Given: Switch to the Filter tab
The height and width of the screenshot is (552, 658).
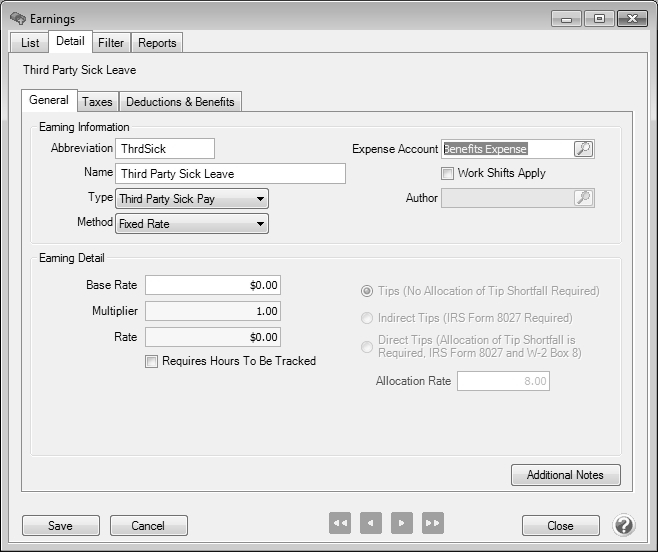Looking at the screenshot, I should point(111,43).
